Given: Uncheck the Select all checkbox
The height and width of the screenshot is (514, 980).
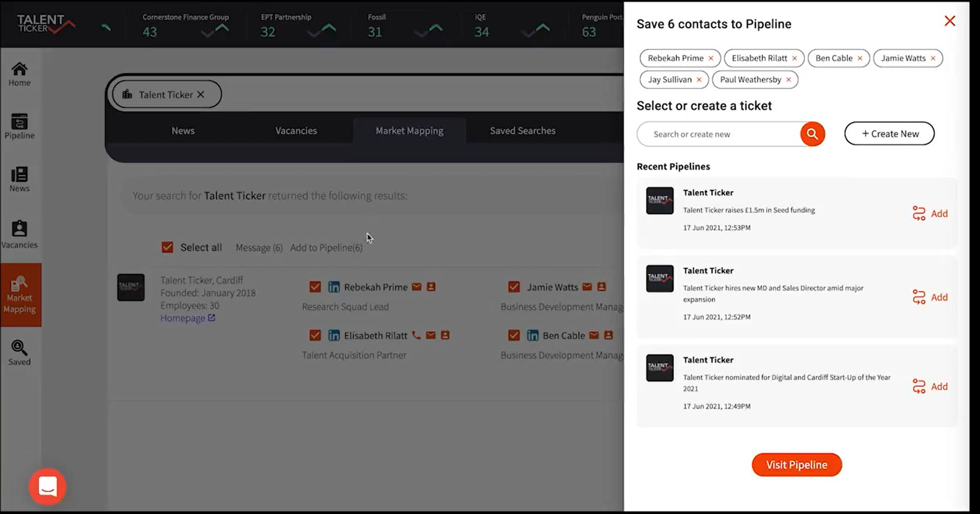Looking at the screenshot, I should coord(167,247).
